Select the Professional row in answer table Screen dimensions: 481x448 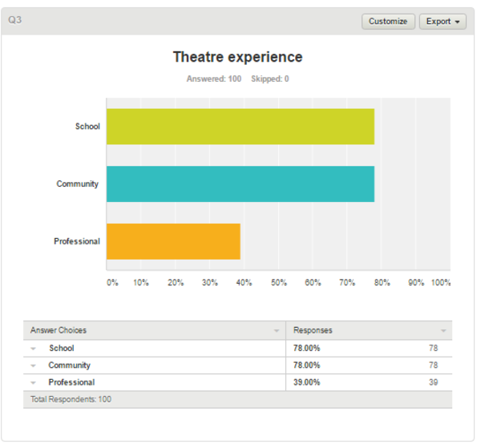238,382
